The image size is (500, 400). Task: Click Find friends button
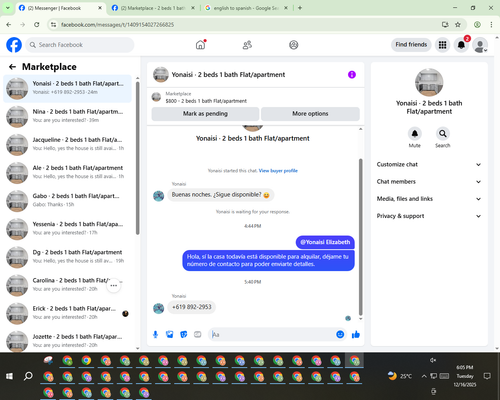[x=411, y=45]
